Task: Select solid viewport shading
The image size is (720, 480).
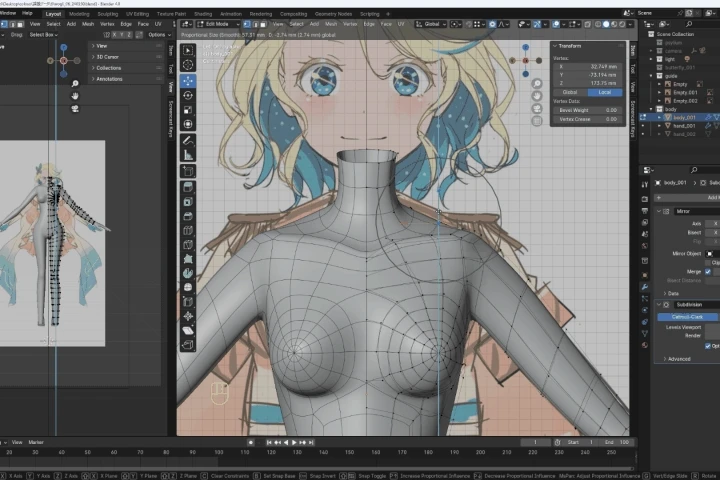Action: coord(606,24)
